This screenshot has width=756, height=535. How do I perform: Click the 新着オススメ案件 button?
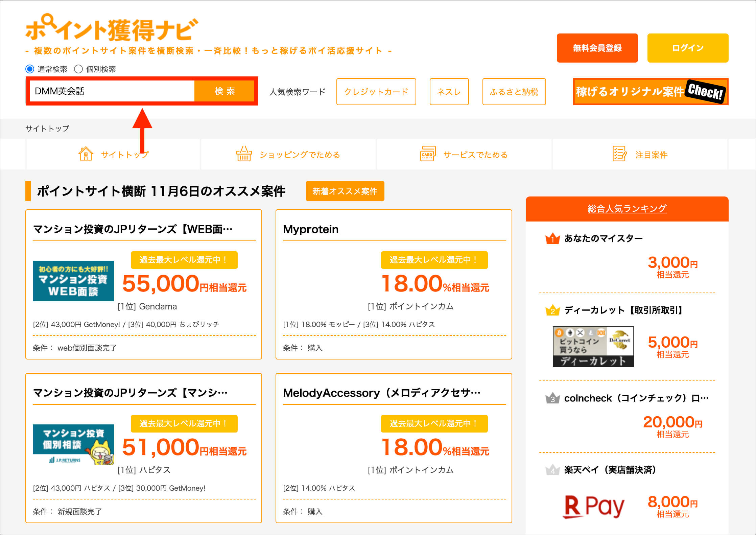[345, 191]
